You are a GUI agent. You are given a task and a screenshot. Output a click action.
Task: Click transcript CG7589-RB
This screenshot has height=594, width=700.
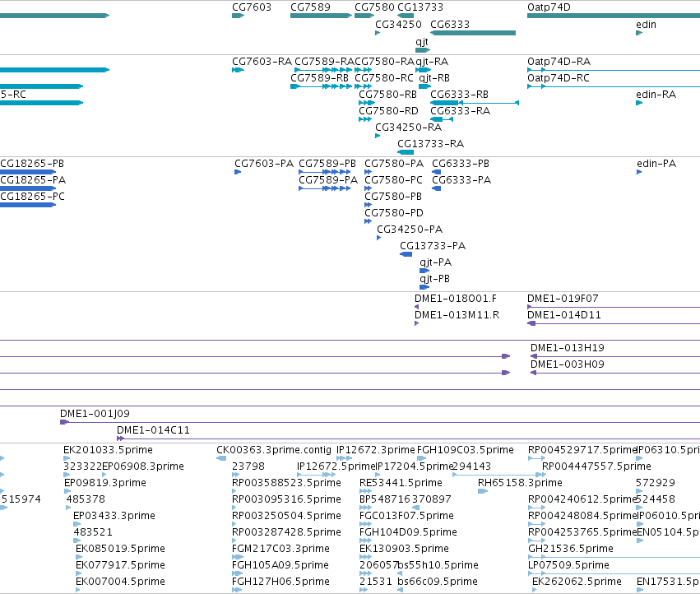point(319,78)
